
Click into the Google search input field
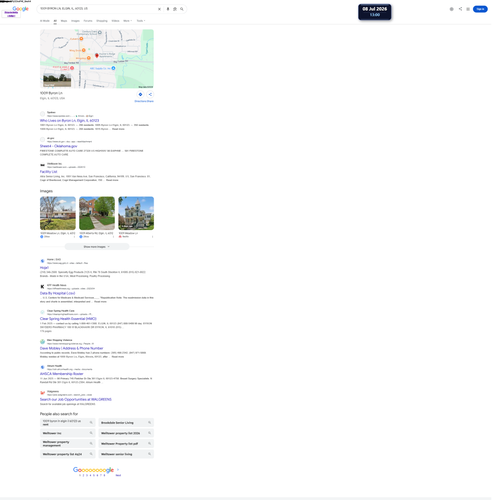pos(98,9)
